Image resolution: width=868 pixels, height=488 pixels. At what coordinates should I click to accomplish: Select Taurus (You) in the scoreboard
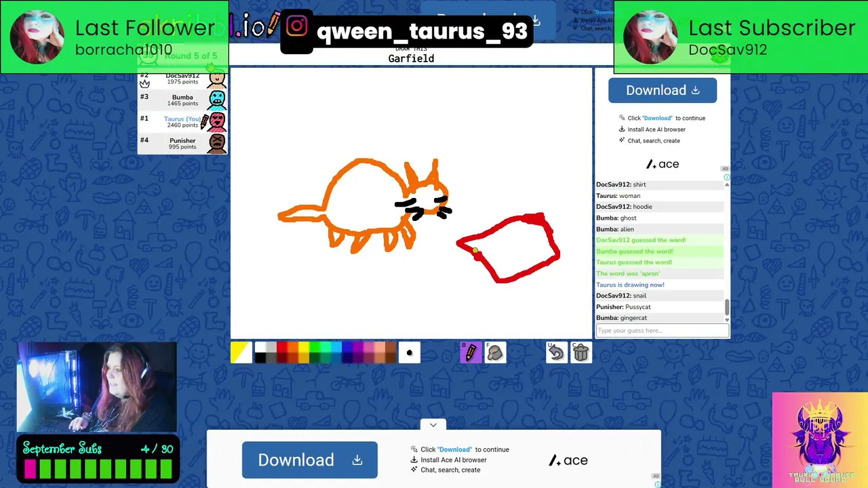click(182, 119)
